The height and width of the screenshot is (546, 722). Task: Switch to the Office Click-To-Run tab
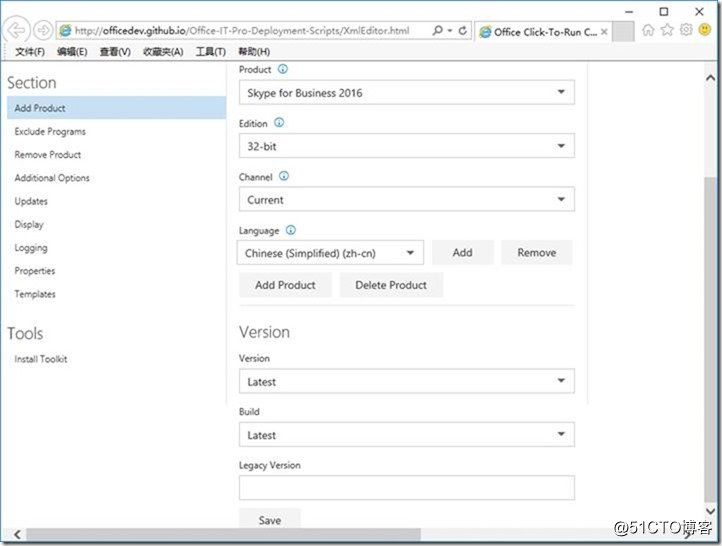pos(543,32)
